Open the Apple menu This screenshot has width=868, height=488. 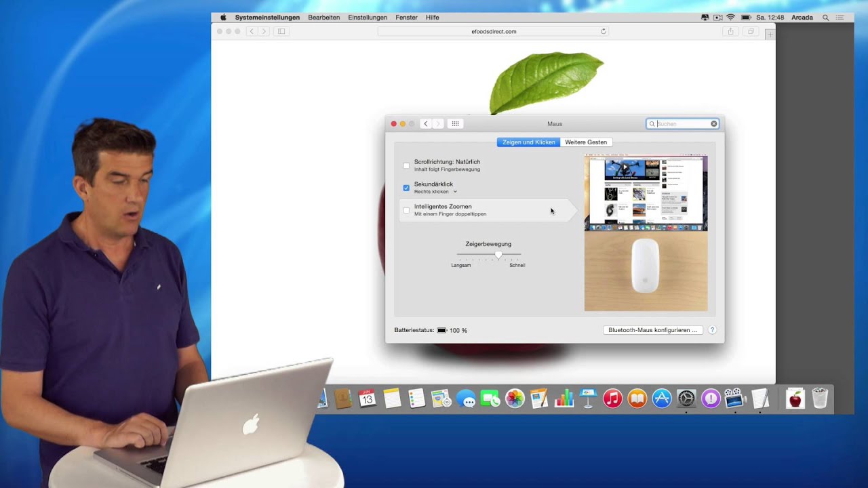click(x=223, y=18)
